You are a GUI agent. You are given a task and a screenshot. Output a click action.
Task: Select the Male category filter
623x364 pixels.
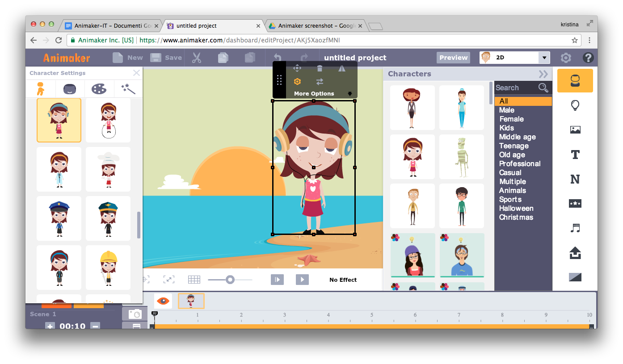507,110
